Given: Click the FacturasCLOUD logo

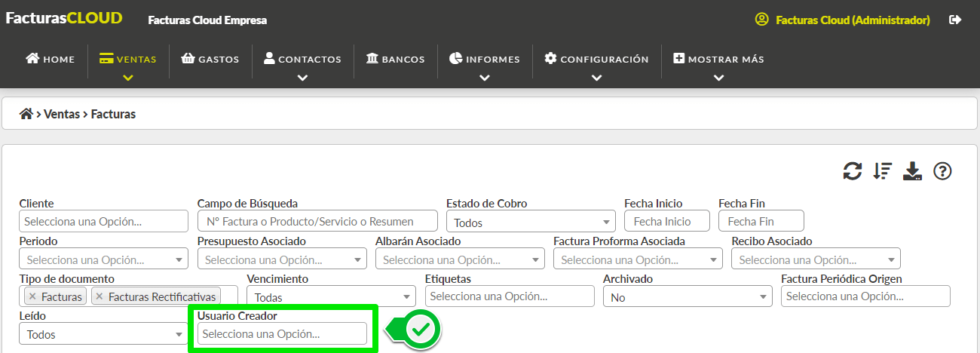Looking at the screenshot, I should click(64, 18).
